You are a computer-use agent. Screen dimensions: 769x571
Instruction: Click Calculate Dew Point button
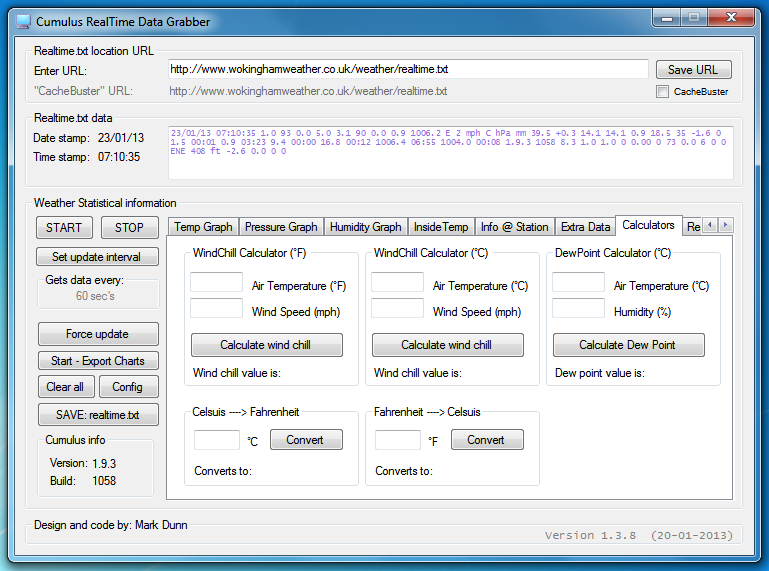(x=628, y=345)
